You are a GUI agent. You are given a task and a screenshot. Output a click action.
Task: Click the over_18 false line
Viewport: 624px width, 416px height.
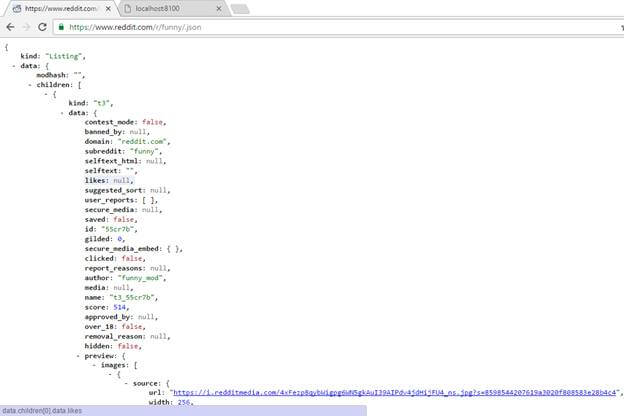point(115,326)
